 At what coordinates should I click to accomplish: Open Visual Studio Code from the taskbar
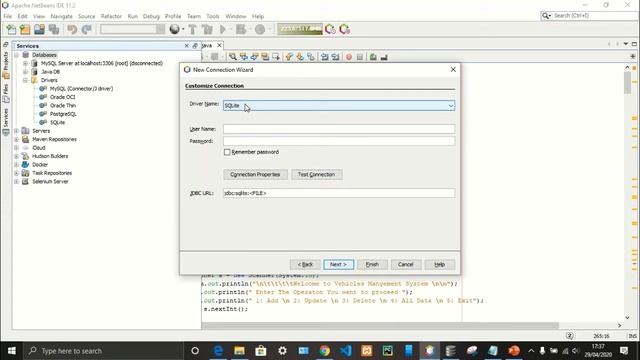point(346,351)
